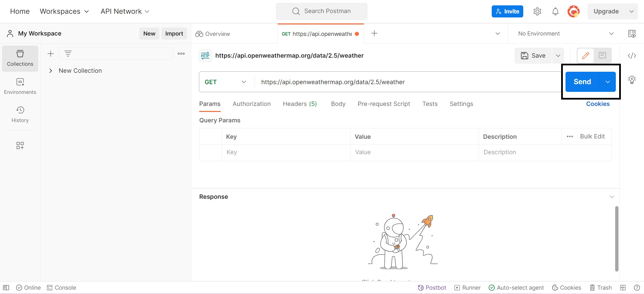The image size is (644, 294).
Task: Click the lightbulb related info icon
Action: pyautogui.click(x=632, y=80)
